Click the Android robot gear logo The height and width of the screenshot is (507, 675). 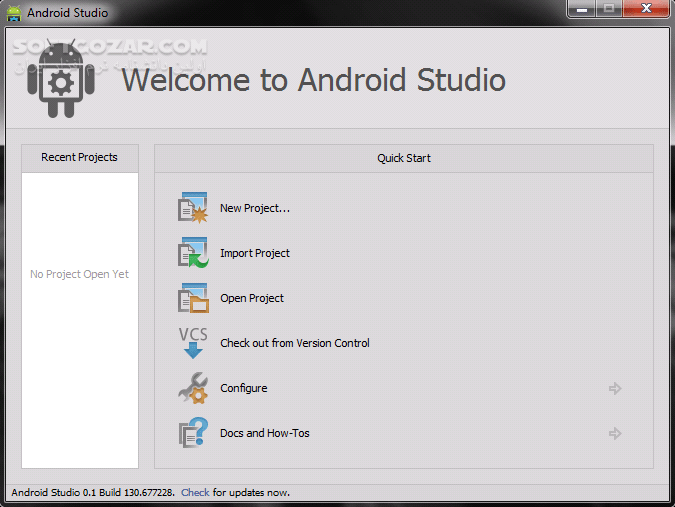click(61, 78)
